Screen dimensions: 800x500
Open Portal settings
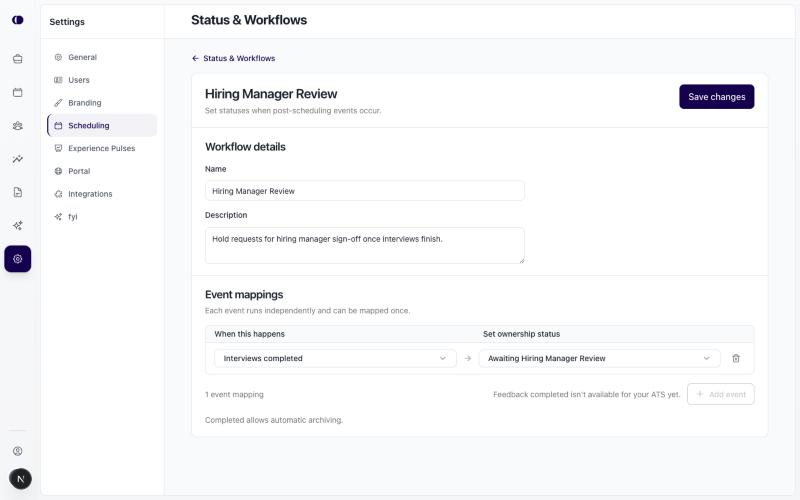click(102, 171)
